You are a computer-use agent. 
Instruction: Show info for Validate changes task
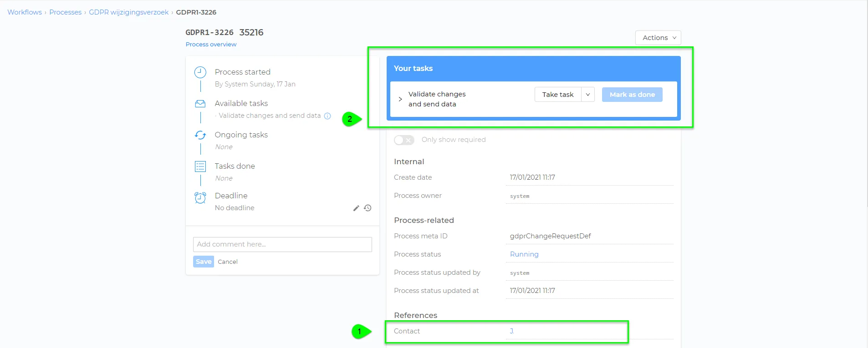[x=327, y=116]
